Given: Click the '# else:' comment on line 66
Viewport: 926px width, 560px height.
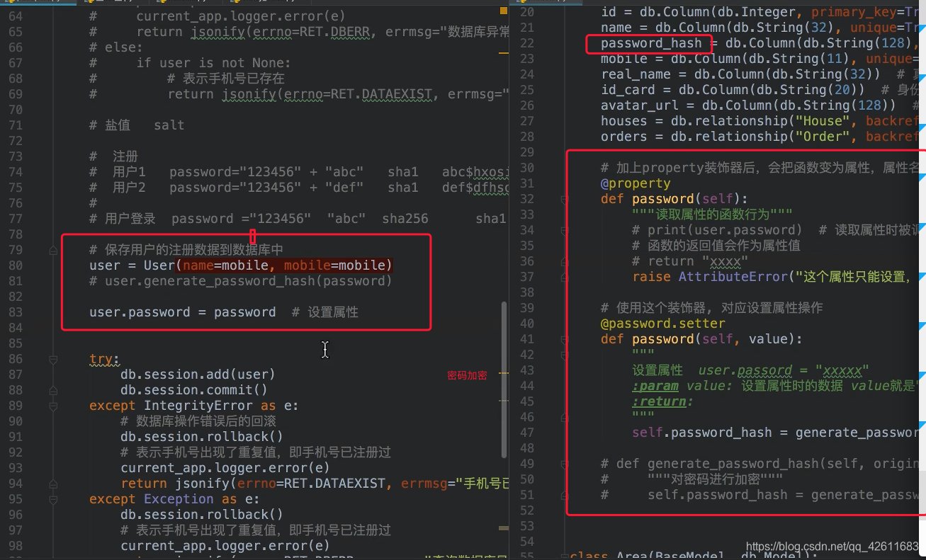Looking at the screenshot, I should click(116, 47).
